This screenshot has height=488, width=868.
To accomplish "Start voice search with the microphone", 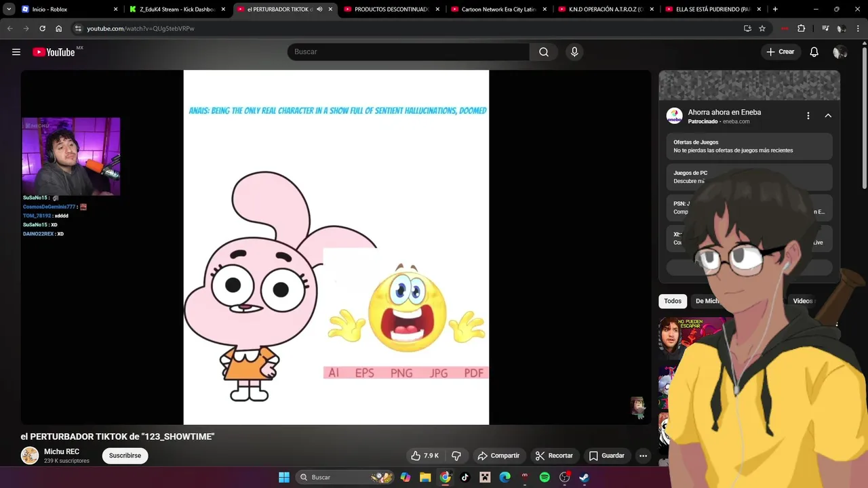I will point(574,52).
